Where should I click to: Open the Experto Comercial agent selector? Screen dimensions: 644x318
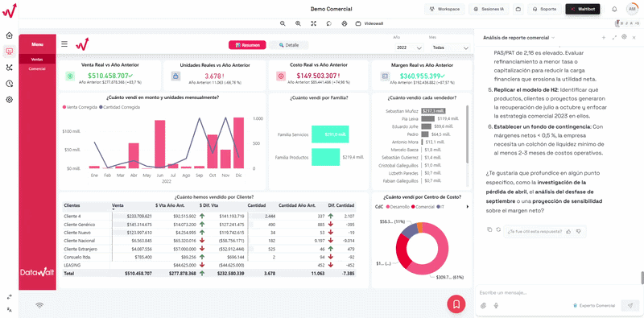pyautogui.click(x=594, y=305)
